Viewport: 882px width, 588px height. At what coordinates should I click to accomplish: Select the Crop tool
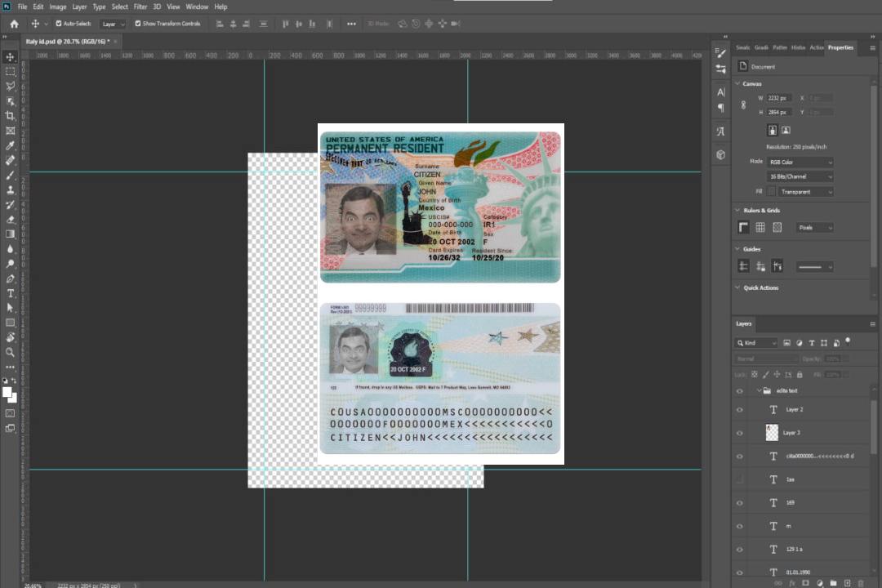10,116
